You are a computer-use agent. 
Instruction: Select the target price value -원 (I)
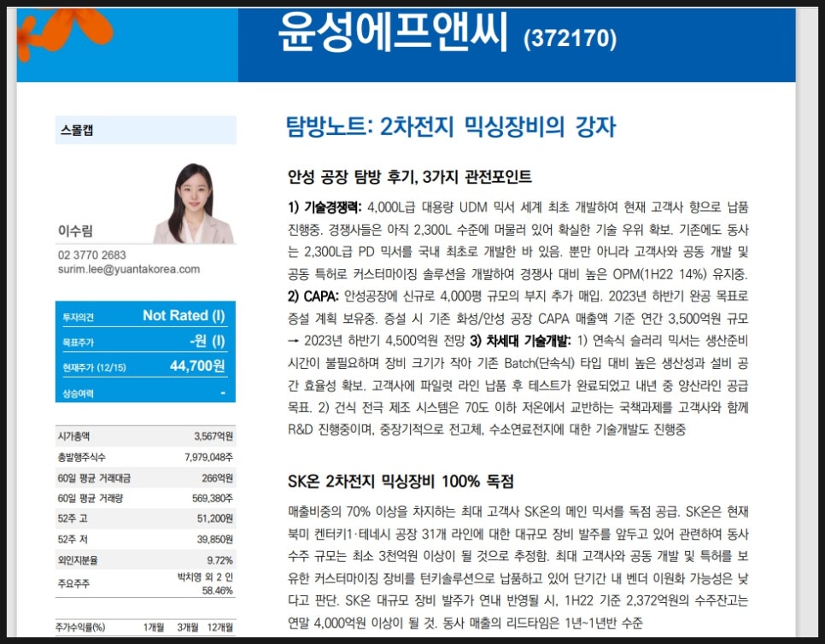coord(208,341)
